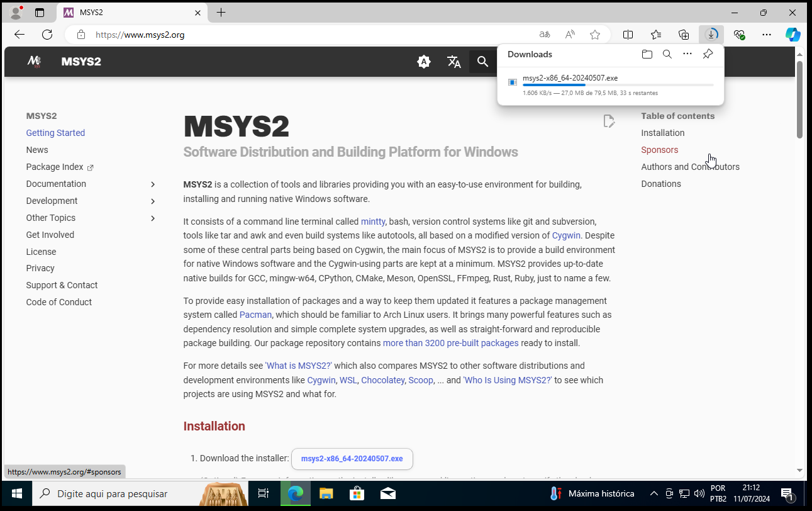812x511 pixels.
Task: Reload the MSYS2 page
Action: click(x=47, y=35)
